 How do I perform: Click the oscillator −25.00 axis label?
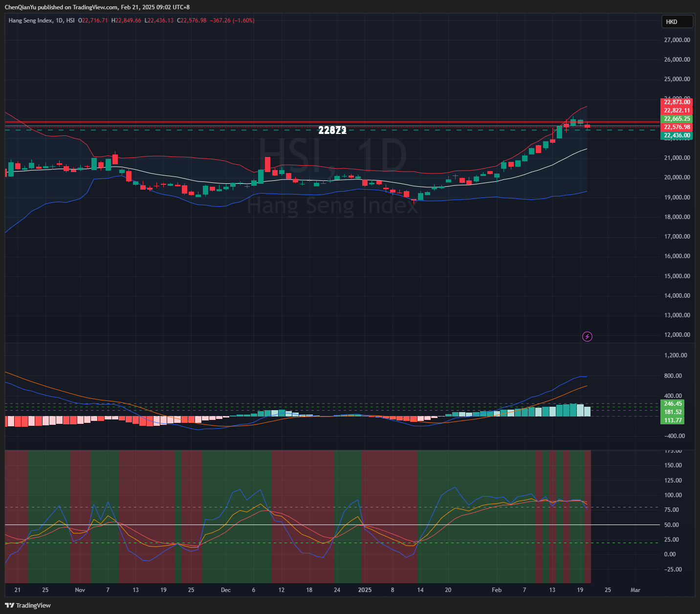(x=673, y=570)
